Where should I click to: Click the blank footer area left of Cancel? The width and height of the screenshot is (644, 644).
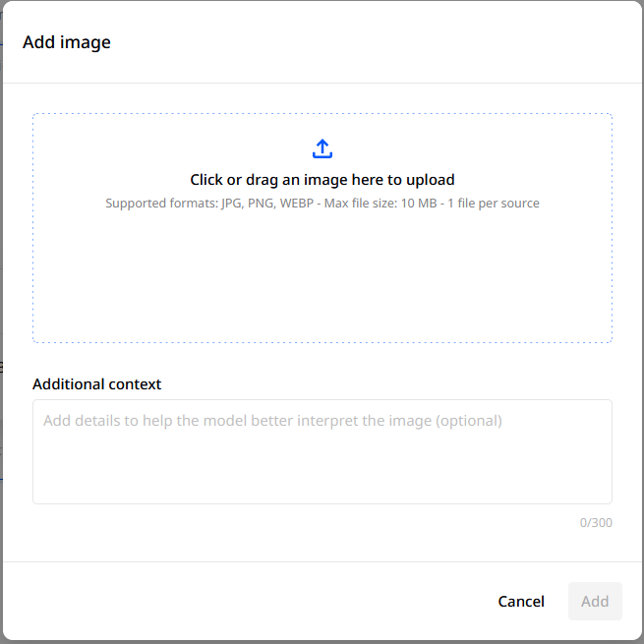pos(246,602)
